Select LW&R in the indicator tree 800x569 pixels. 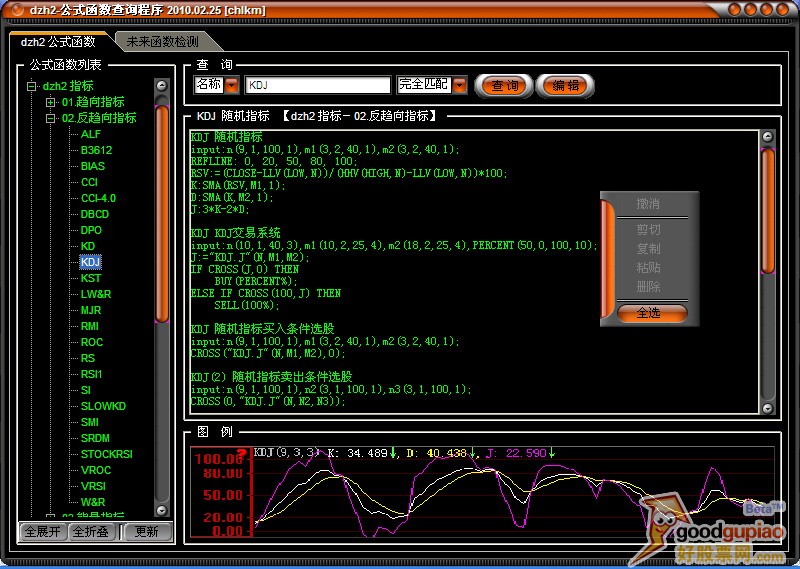96,294
